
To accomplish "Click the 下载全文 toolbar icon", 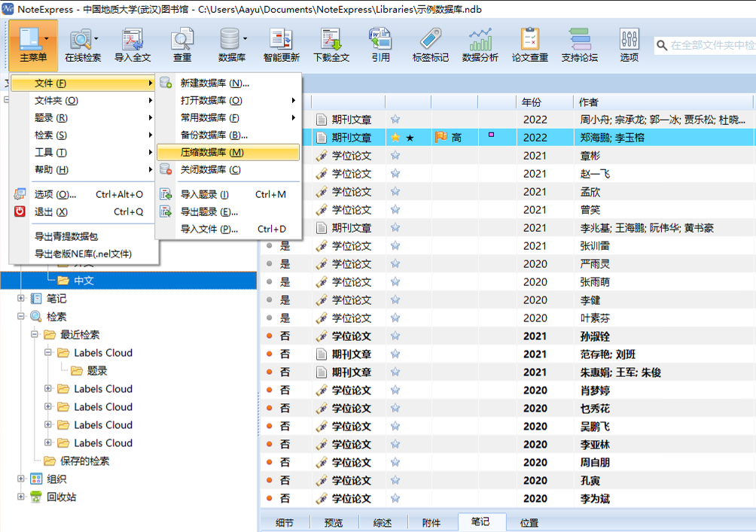I will [331, 44].
